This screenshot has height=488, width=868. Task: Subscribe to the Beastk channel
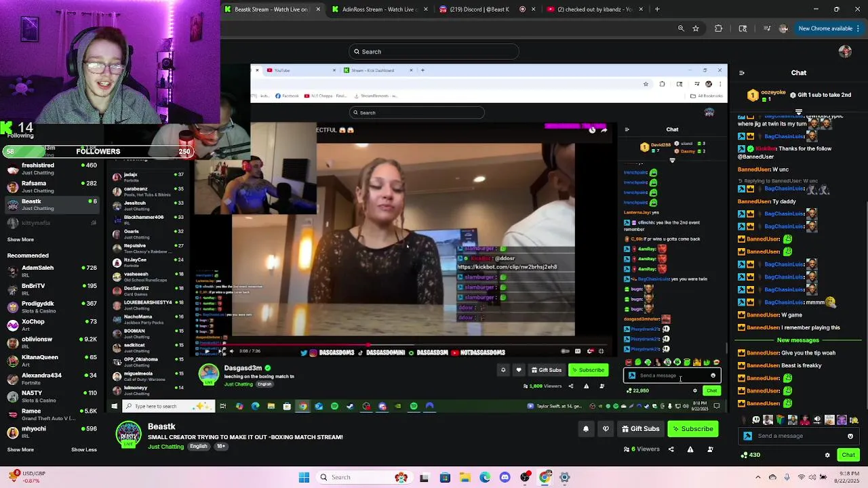[x=692, y=429]
